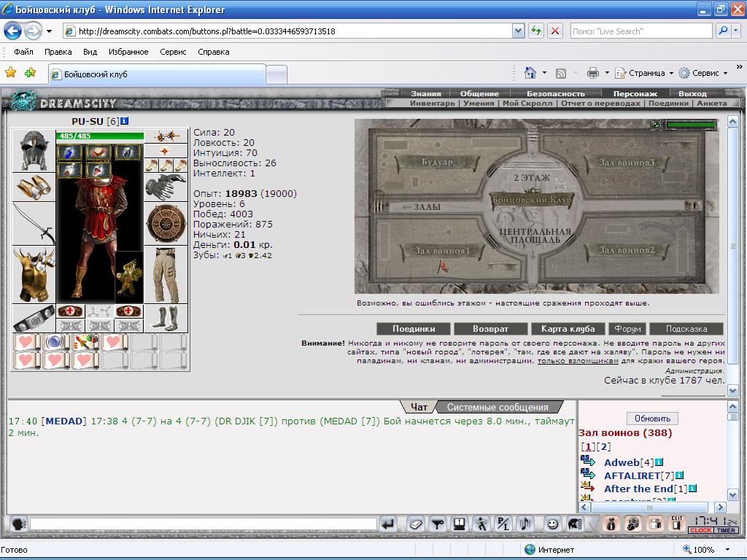The width and height of the screenshot is (747, 560).
Task: Click the browser stop button
Action: (555, 31)
